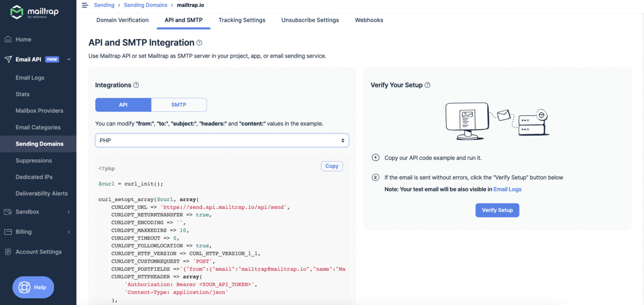Click the hamburger menu icon
The image size is (644, 305).
point(85,5)
